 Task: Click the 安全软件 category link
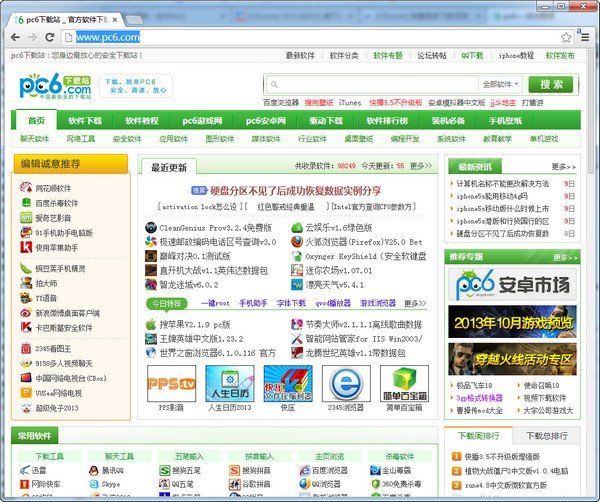[127, 139]
